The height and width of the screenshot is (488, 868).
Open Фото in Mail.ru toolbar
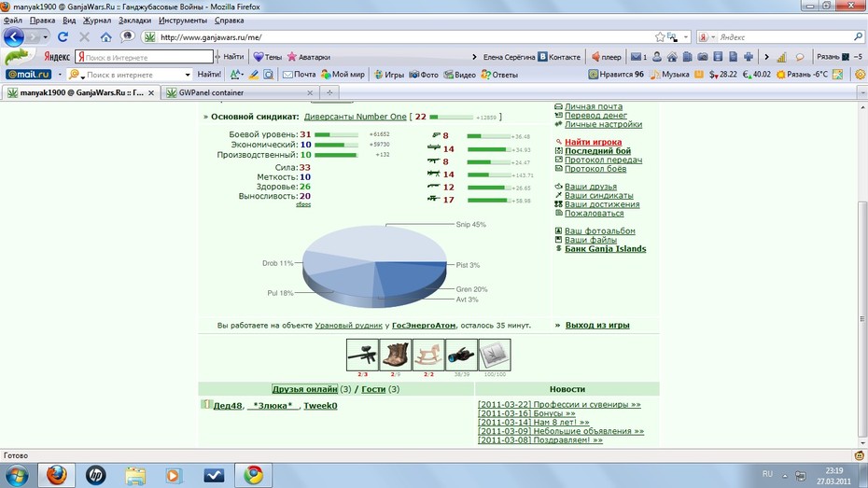click(x=424, y=74)
